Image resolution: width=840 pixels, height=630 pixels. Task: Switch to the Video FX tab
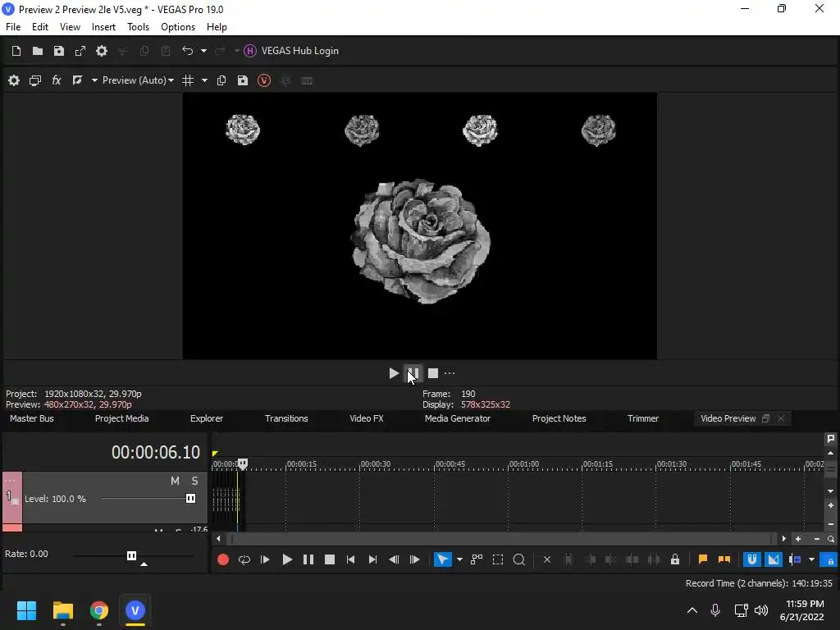367,418
